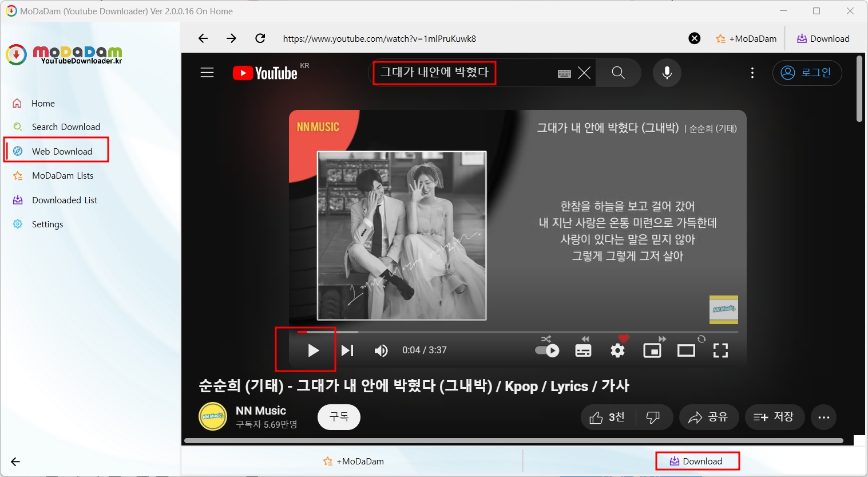This screenshot has height=477, width=868.
Task: Toggle theater mode
Action: point(686,350)
